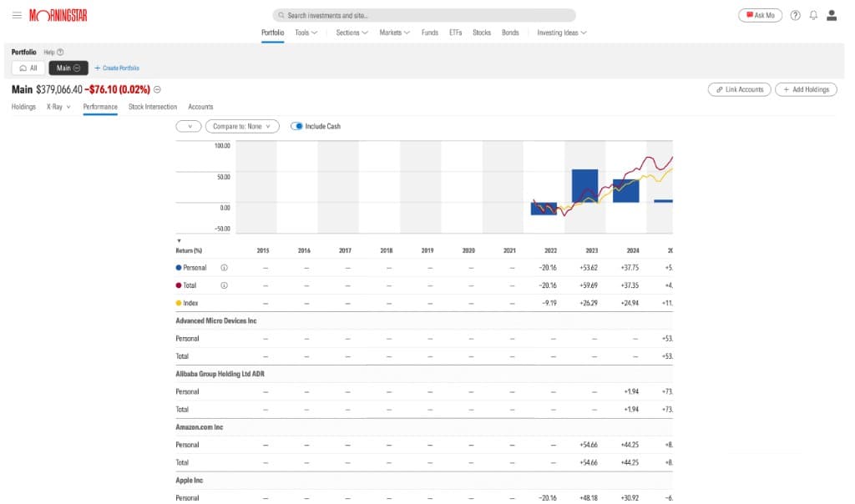Open the Stocks navigation item
The width and height of the screenshot is (855, 504).
482,33
